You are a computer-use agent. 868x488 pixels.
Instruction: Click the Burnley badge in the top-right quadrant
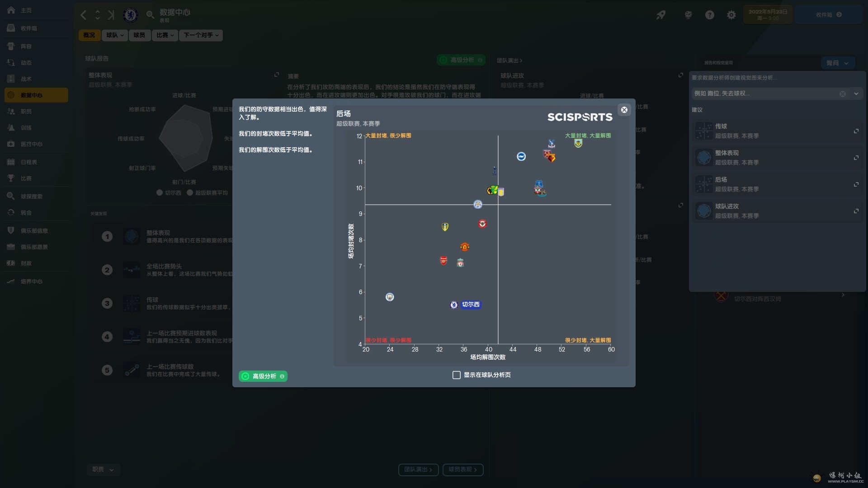pos(578,143)
